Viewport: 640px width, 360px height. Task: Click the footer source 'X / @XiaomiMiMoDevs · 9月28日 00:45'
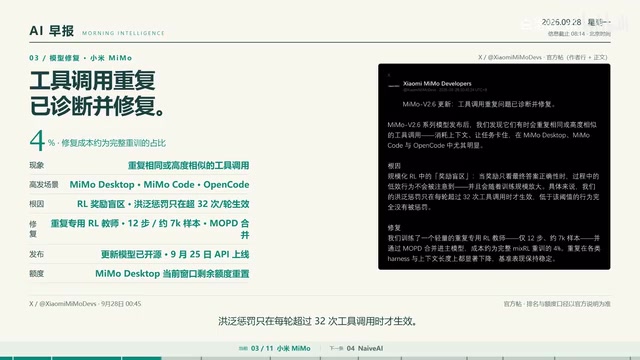(85, 304)
